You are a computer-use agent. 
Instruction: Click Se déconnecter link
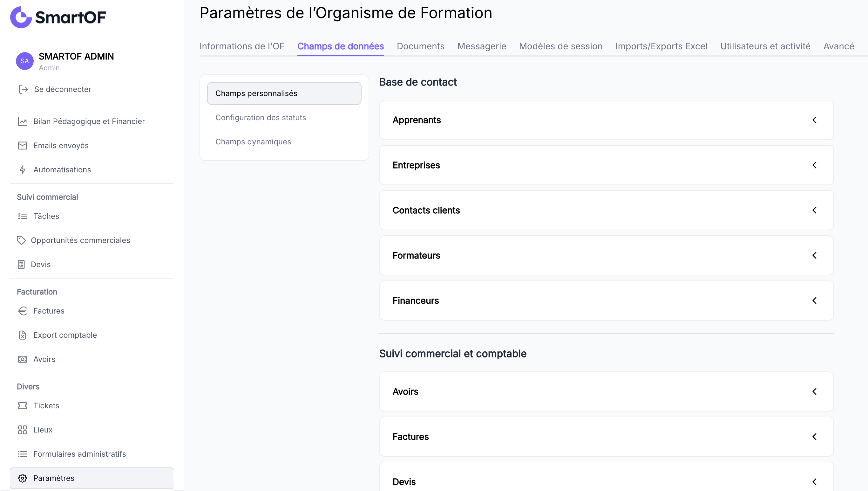tap(63, 89)
